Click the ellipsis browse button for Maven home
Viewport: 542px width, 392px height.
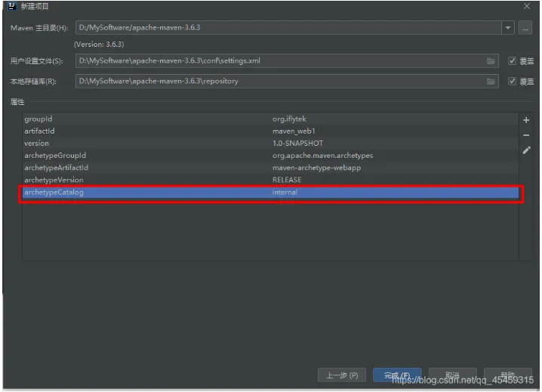[x=525, y=28]
